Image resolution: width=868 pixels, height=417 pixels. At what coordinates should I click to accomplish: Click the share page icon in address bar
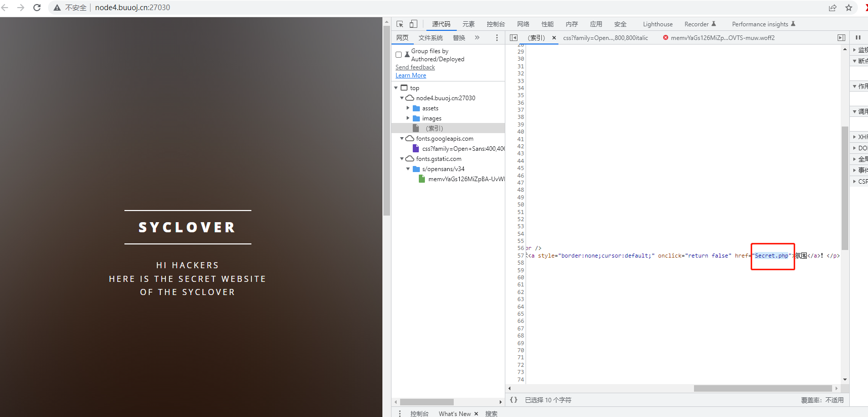point(833,8)
